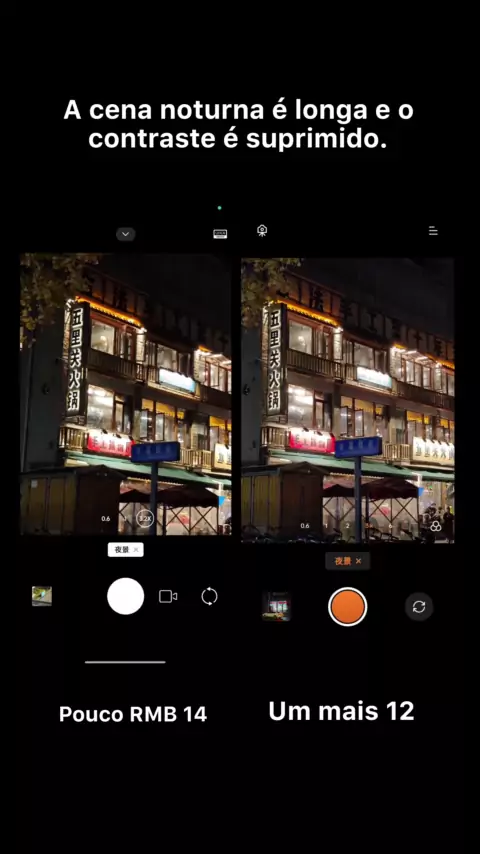Expand the top chevron dropdown
Screen dimensions: 480x854
[x=125, y=234]
